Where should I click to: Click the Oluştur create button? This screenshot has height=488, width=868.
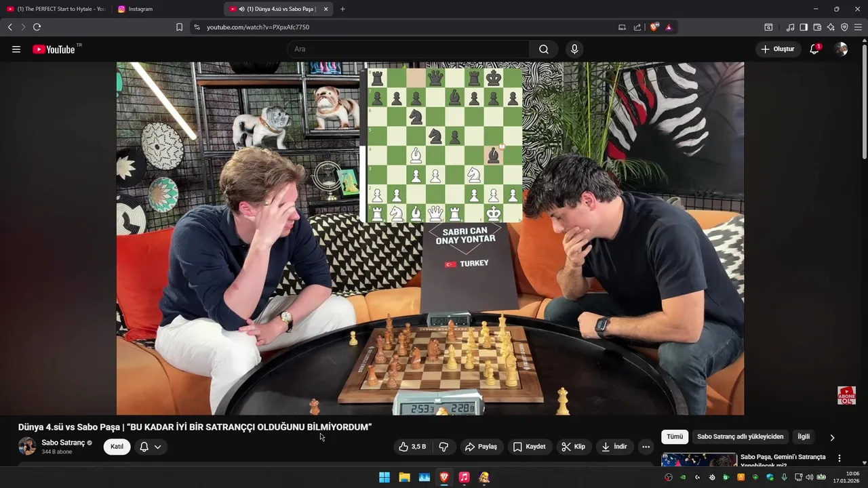pos(778,49)
